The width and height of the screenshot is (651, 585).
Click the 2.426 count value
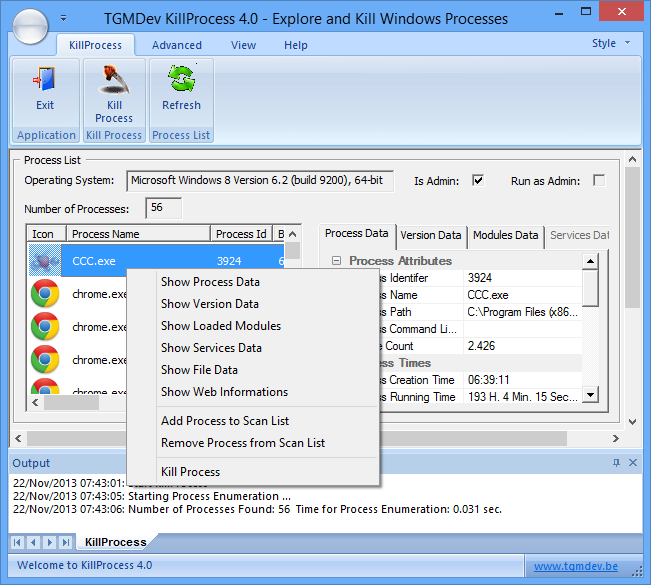tap(481, 346)
